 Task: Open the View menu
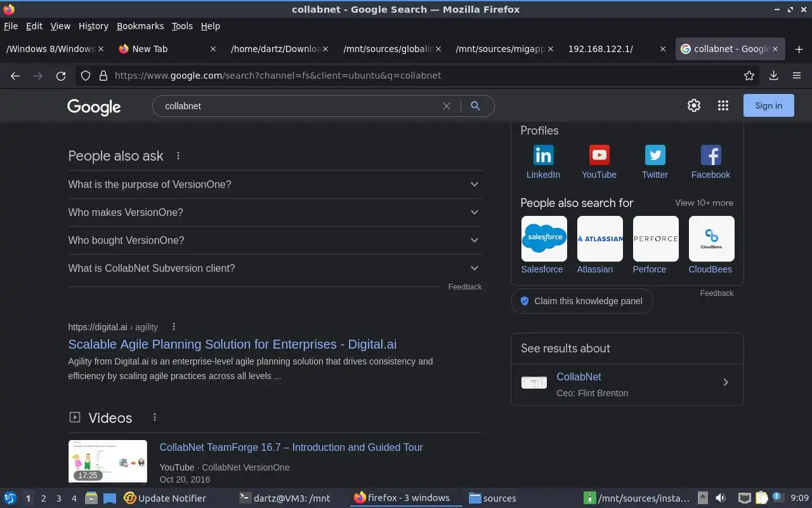point(60,26)
